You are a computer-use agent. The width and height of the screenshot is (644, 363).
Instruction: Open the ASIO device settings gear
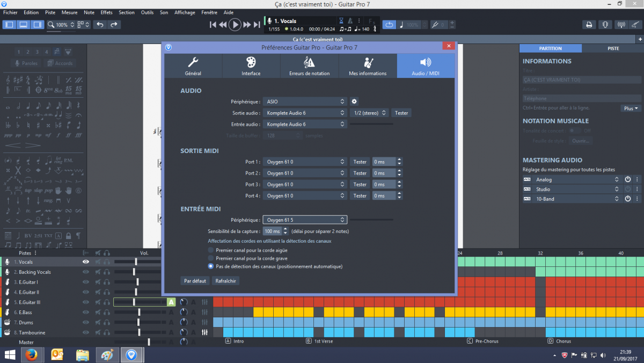pyautogui.click(x=354, y=101)
